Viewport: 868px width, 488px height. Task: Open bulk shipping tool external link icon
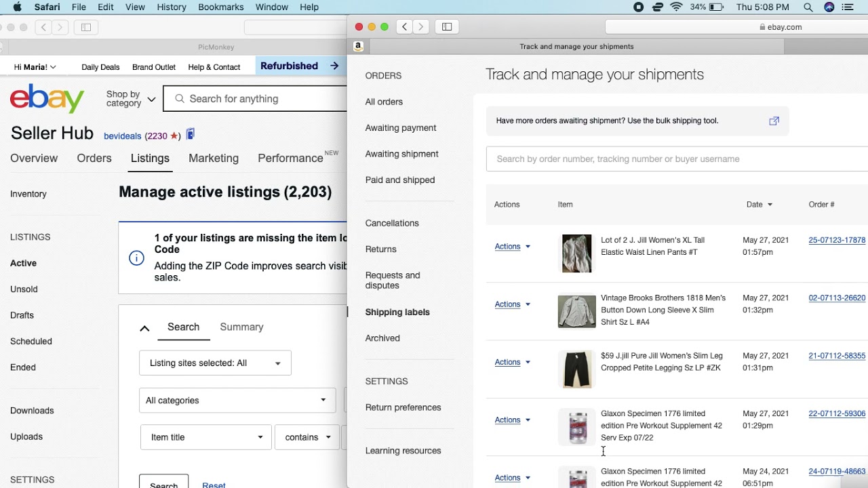pos(774,121)
